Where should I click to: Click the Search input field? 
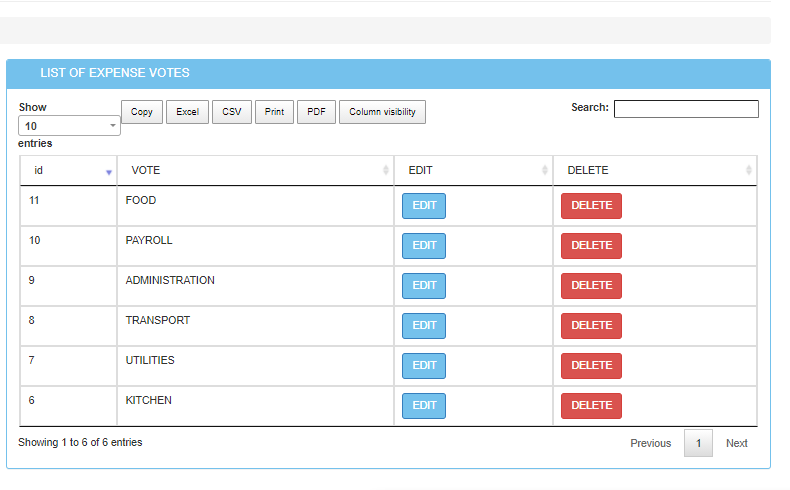(x=686, y=109)
